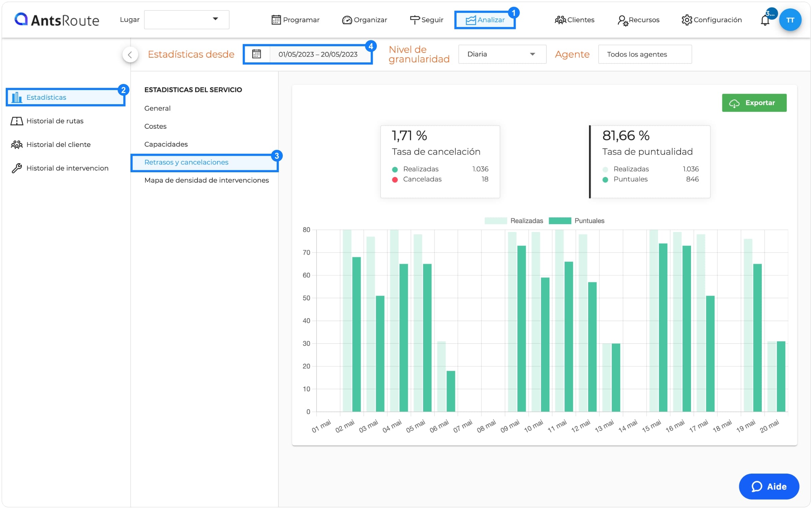This screenshot has height=509, width=812.
Task: Click the 1,71 % cancellation rate value
Action: [409, 136]
